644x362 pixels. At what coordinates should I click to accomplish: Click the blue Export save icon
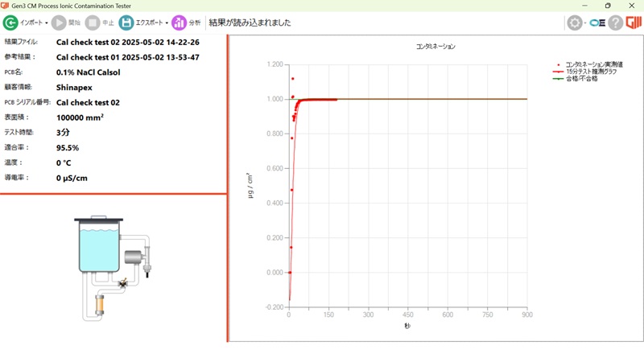point(126,23)
